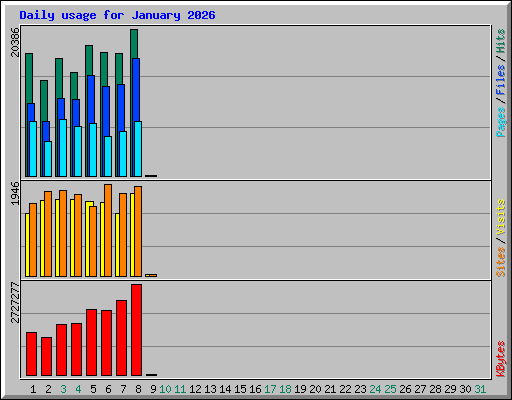Click the green weekend day label 17
This screenshot has height=400, width=512.
click(270, 389)
